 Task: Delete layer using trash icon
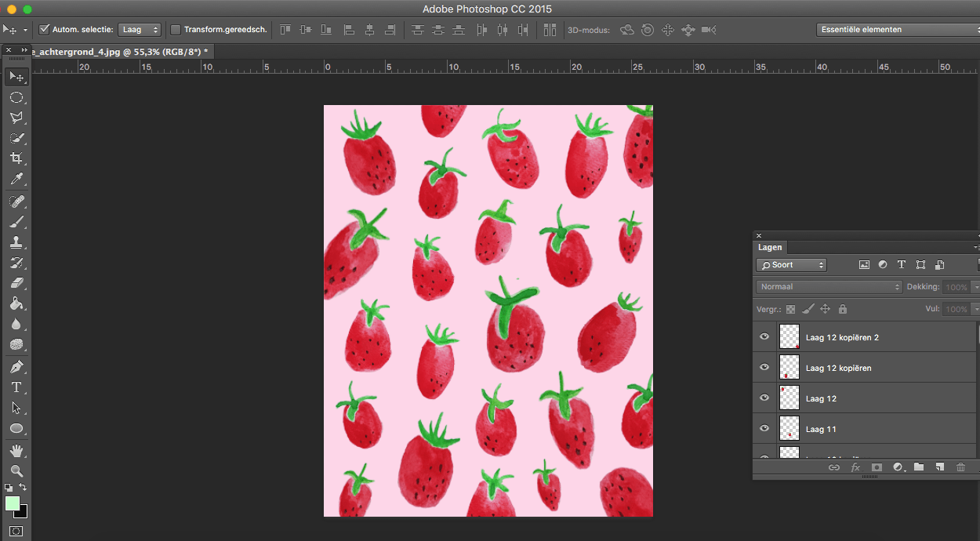(960, 467)
